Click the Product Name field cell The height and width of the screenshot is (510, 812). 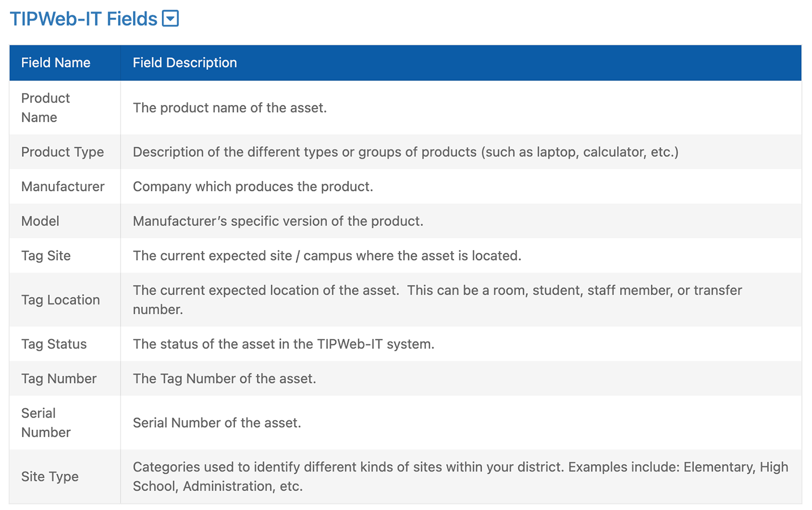(65, 108)
